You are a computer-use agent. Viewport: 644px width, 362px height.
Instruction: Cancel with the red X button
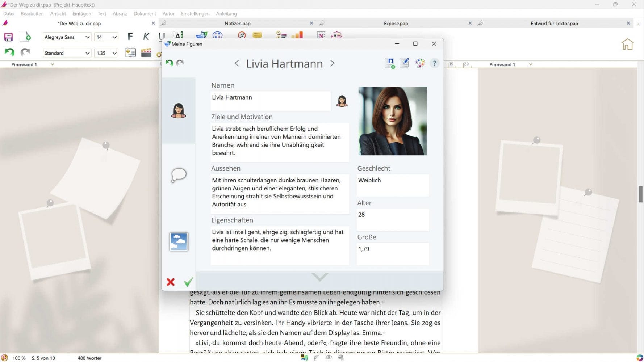click(x=171, y=282)
